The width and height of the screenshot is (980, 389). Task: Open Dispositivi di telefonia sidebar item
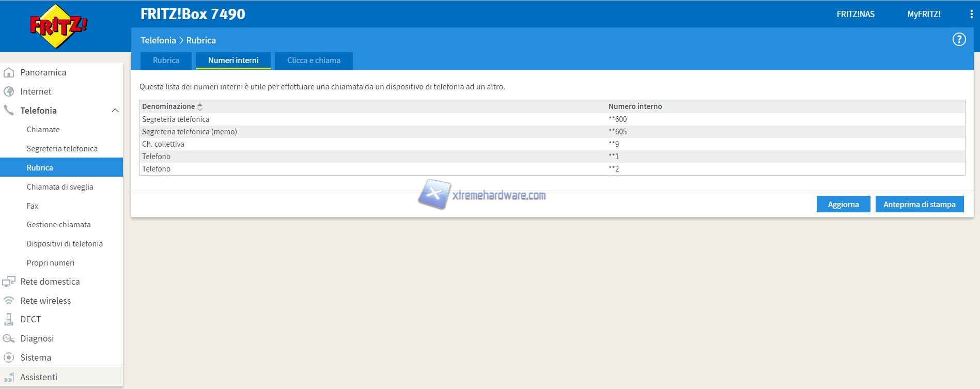pyautogui.click(x=65, y=244)
